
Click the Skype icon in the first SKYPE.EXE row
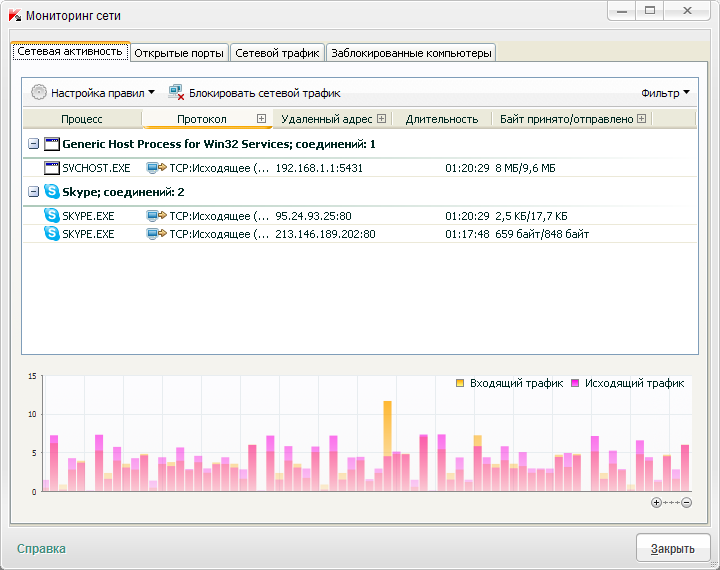[x=52, y=215]
